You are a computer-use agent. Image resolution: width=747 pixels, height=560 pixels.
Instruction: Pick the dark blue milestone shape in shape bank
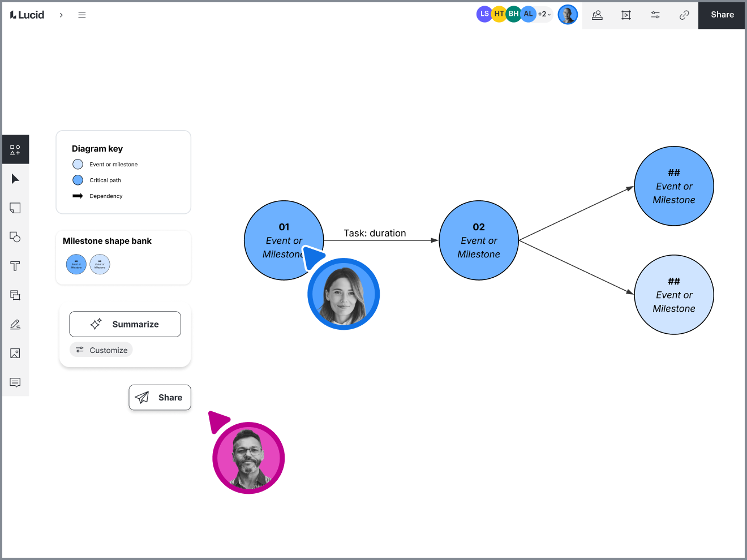coord(76,264)
